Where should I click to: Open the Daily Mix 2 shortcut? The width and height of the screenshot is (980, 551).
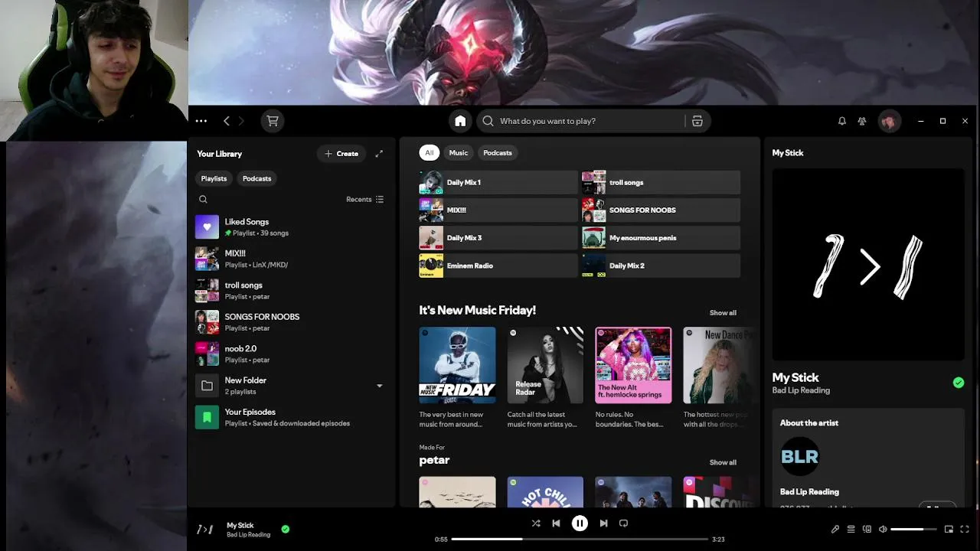pyautogui.click(x=661, y=266)
